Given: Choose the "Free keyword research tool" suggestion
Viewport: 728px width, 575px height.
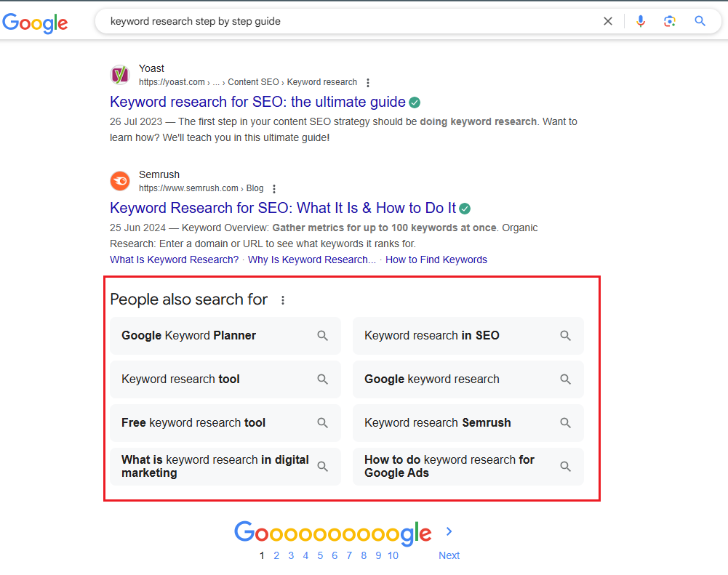Looking at the screenshot, I should click(225, 423).
